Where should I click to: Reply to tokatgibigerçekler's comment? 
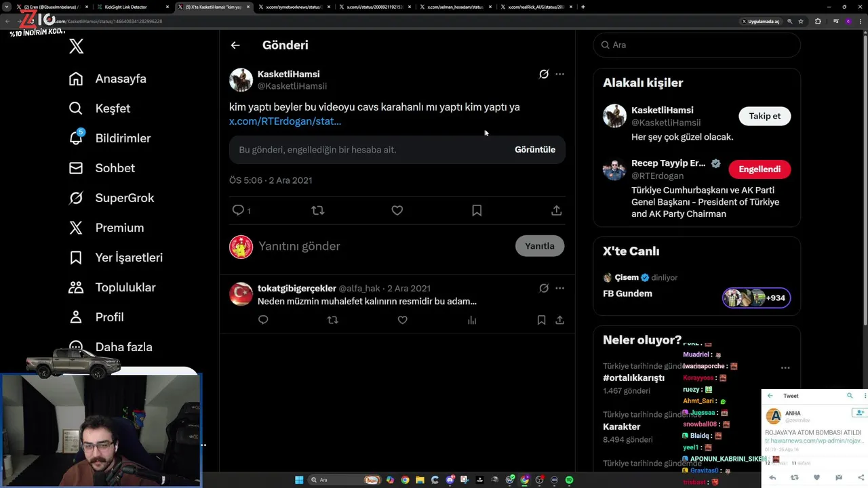(263, 320)
